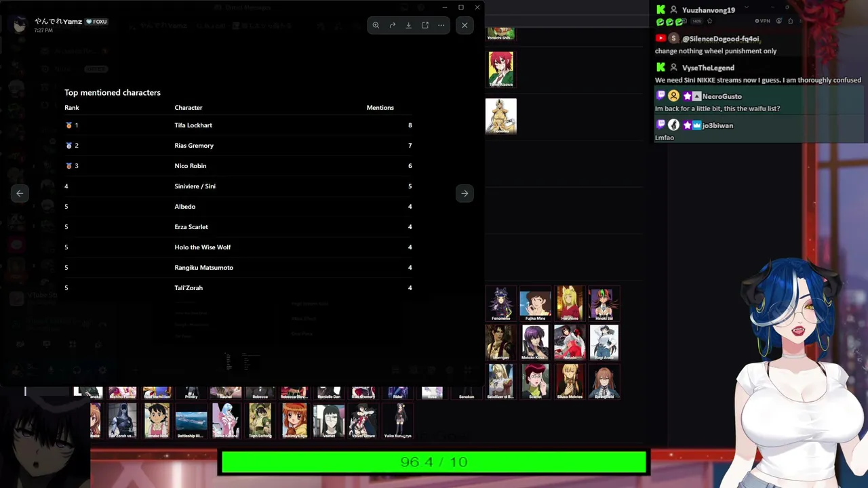Select the Yamz username in viewer header

(58, 22)
